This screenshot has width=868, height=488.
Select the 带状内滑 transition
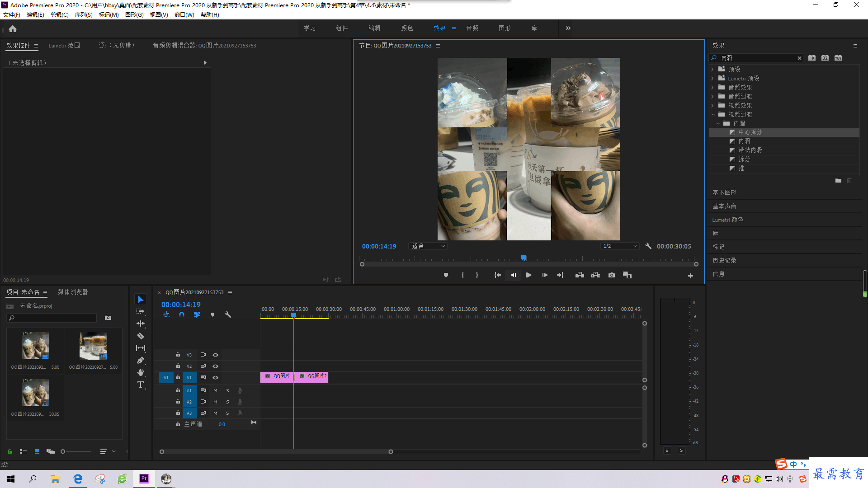750,150
